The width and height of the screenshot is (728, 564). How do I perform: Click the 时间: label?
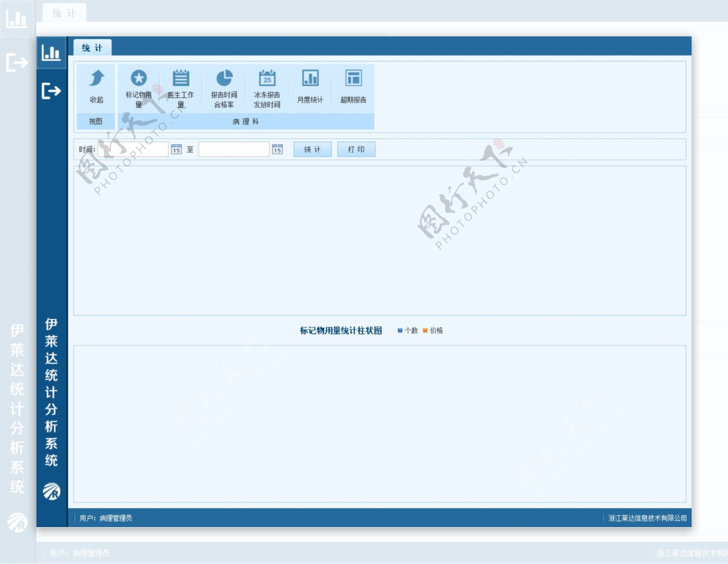pyautogui.click(x=87, y=150)
